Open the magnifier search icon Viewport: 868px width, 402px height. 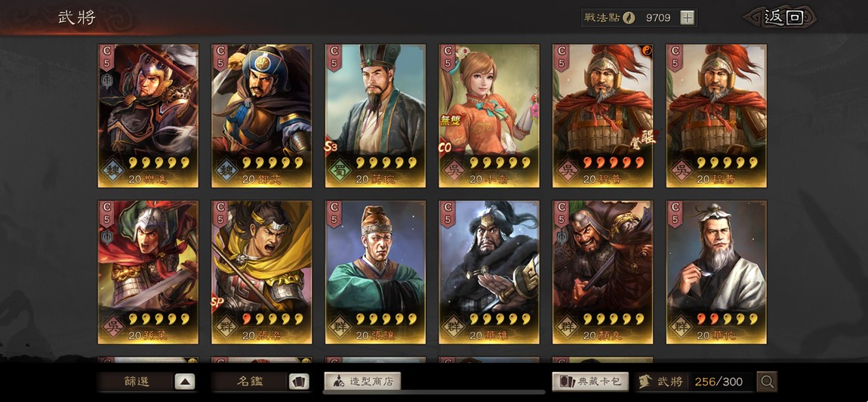pyautogui.click(x=768, y=382)
